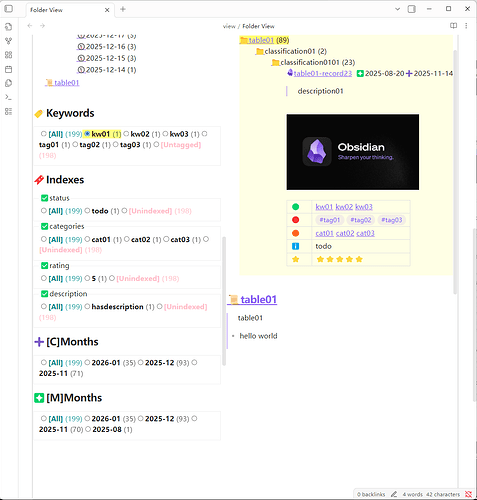The width and height of the screenshot is (477, 500).
Task: Toggle the right sidebar panel icon
Action: click(x=412, y=9)
